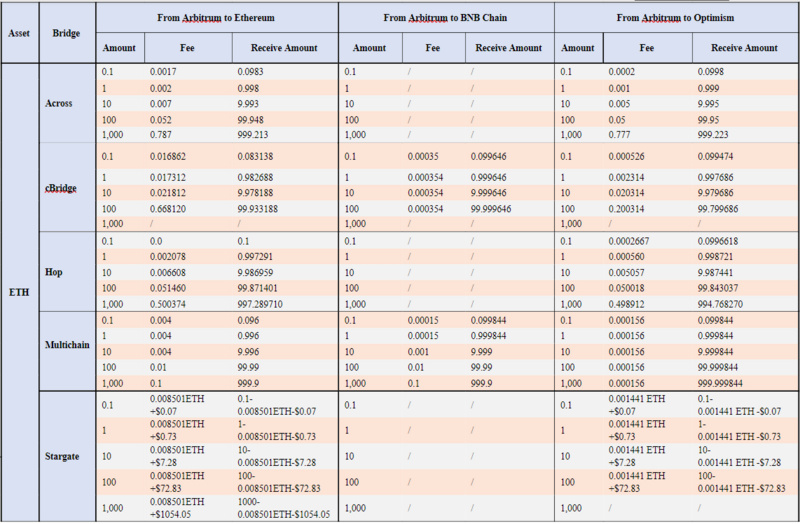Select the Stargate bridge label
The height and width of the screenshot is (524, 800).
(66, 456)
